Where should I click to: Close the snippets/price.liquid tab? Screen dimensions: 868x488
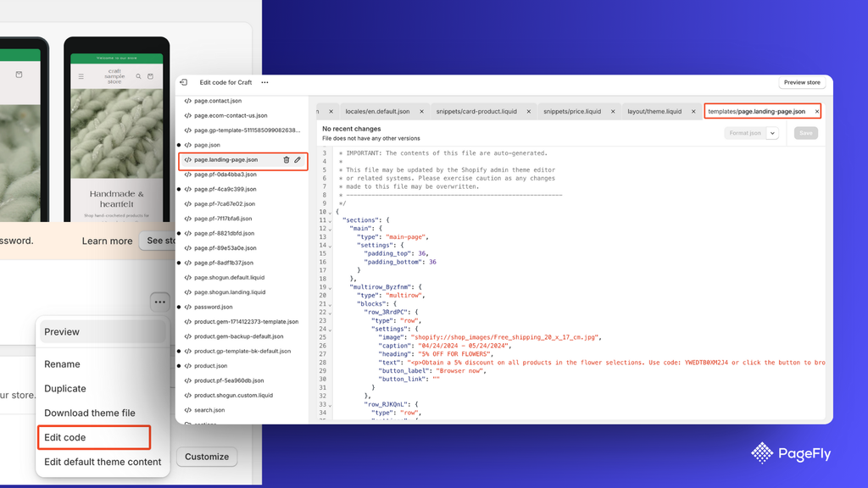pos(612,111)
